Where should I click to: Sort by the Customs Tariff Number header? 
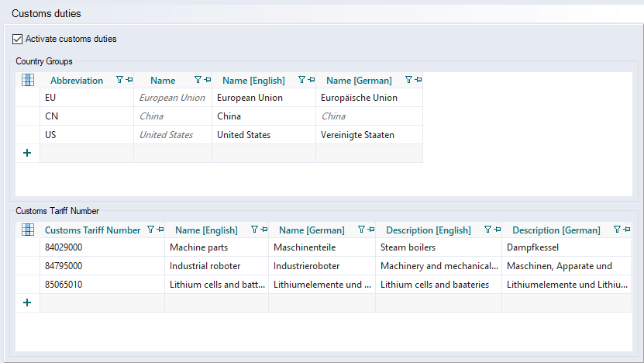pyautogui.click(x=92, y=230)
